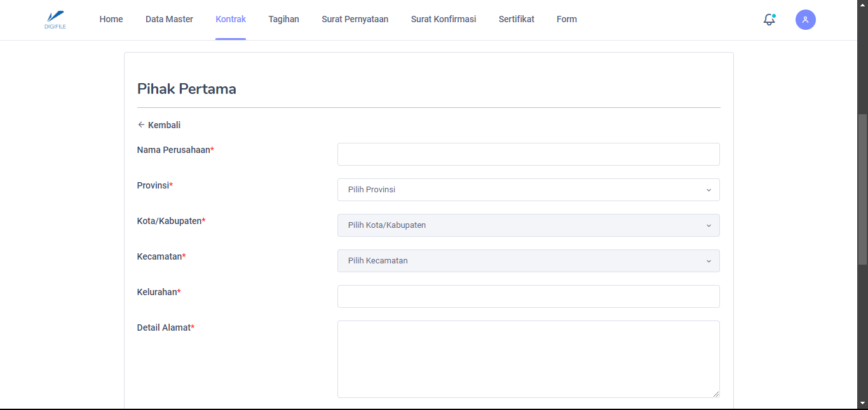The image size is (868, 410).
Task: Switch to Surat Konfirmasi
Action: [443, 19]
